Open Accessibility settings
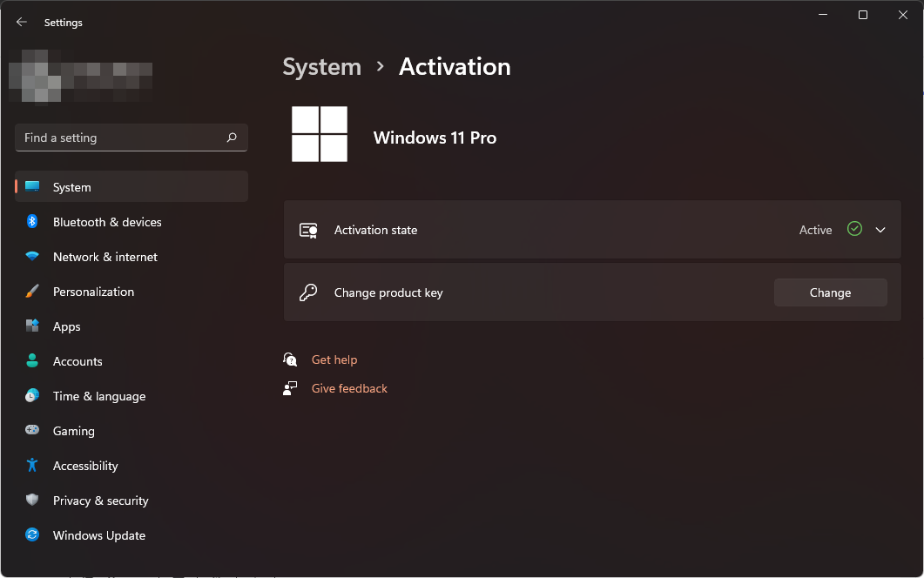This screenshot has width=924, height=578. 131,466
